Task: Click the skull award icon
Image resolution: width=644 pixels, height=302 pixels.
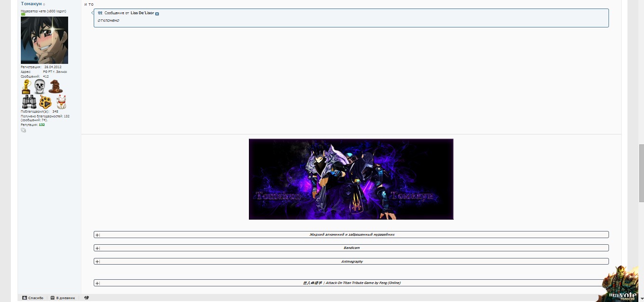Action: (x=40, y=87)
